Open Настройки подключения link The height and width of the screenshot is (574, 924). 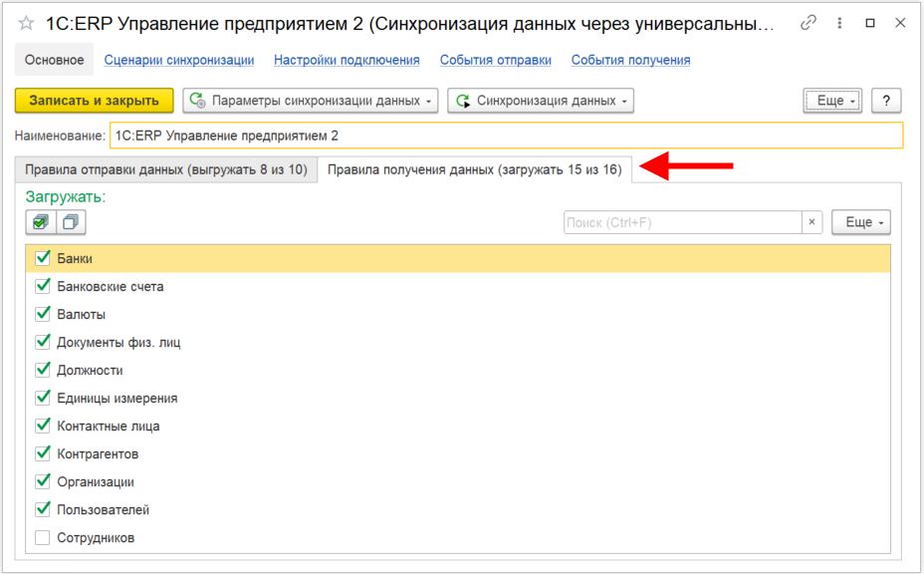click(346, 60)
